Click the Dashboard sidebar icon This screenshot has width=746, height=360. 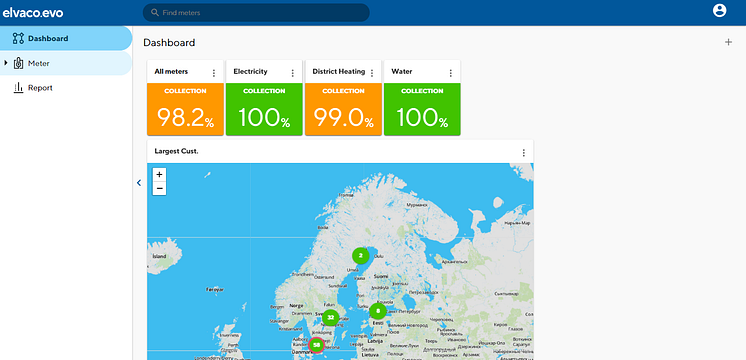(18, 39)
